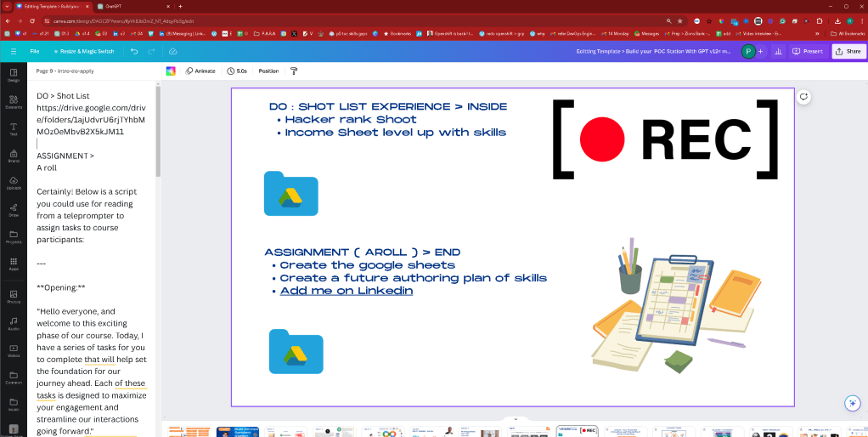Select the Draw sidebar tool

pyautogui.click(x=14, y=209)
